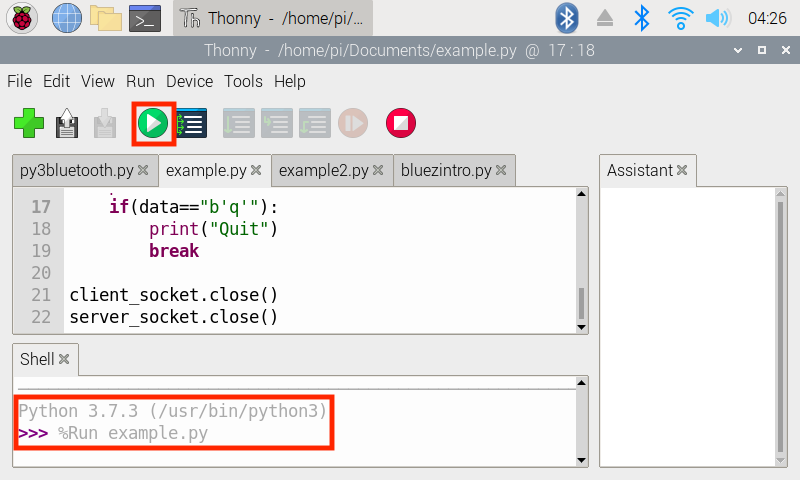Create a new file with the green plus icon
The width and height of the screenshot is (800, 480).
click(29, 123)
